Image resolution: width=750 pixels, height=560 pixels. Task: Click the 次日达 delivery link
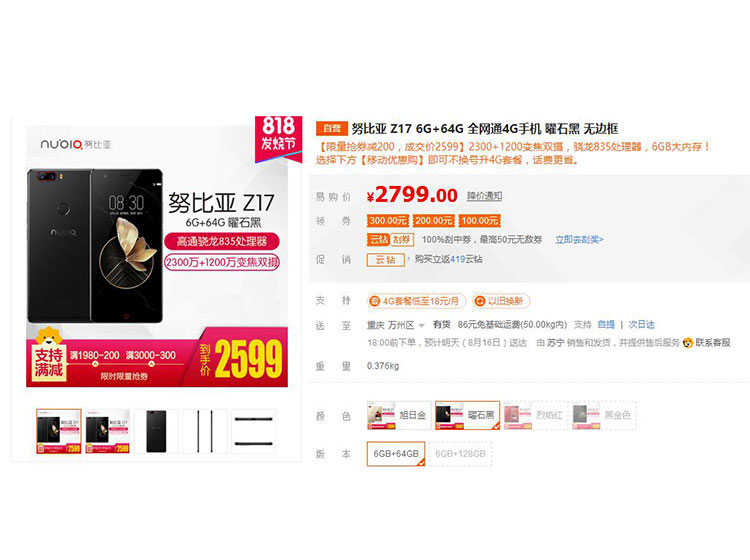(641, 325)
